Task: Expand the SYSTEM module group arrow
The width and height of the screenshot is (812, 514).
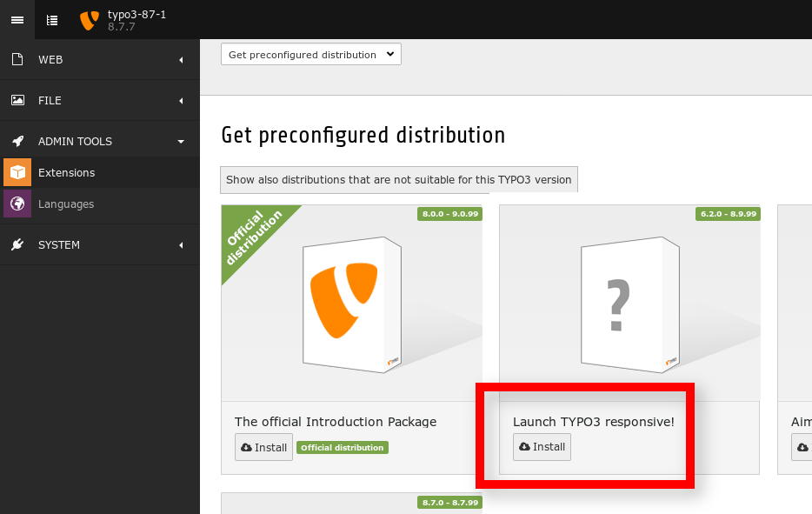Action: click(x=181, y=245)
